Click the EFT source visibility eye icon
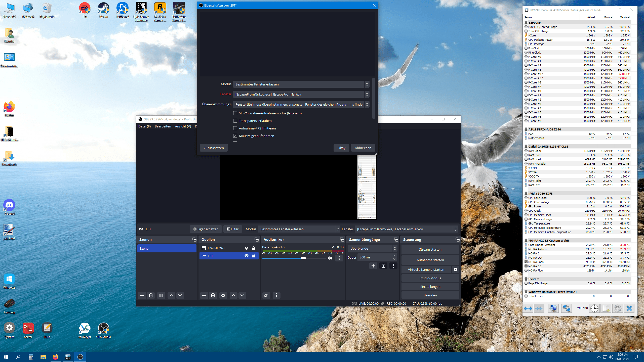The height and width of the screenshot is (362, 644). [246, 256]
